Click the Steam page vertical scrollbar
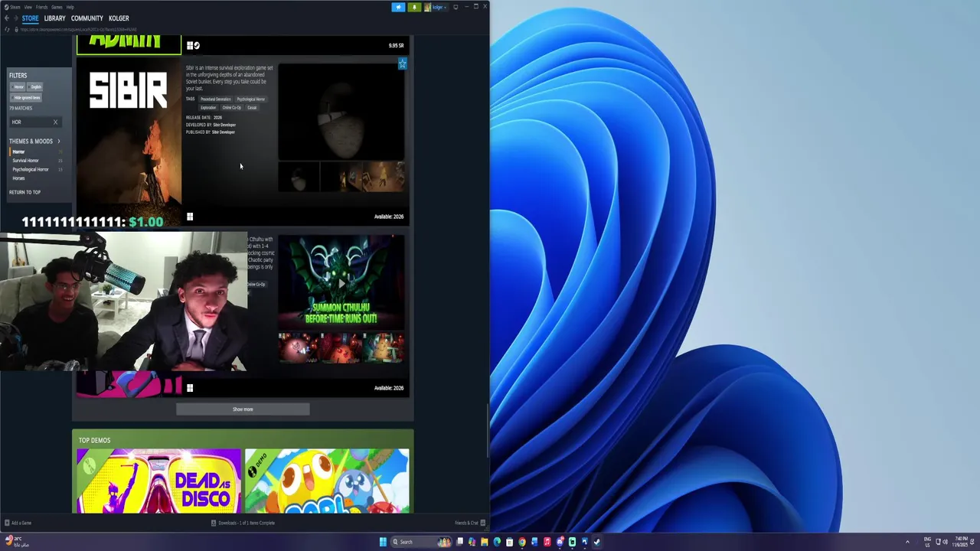 pos(488,431)
